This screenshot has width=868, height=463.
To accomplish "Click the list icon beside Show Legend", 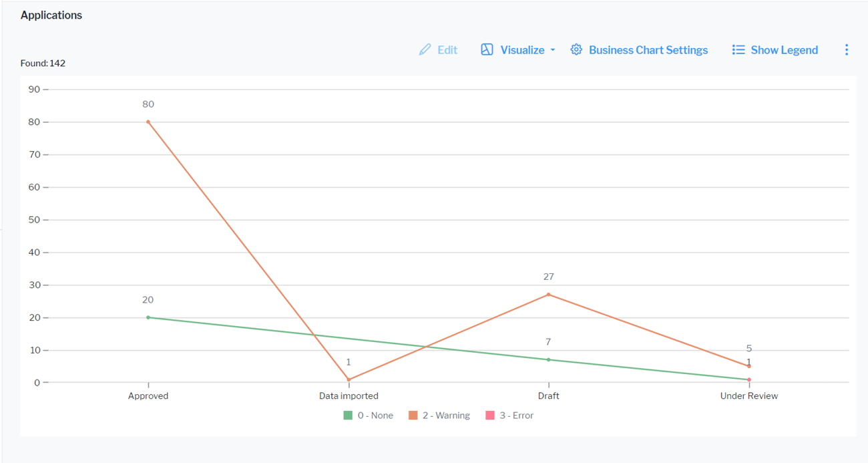I will tap(738, 50).
